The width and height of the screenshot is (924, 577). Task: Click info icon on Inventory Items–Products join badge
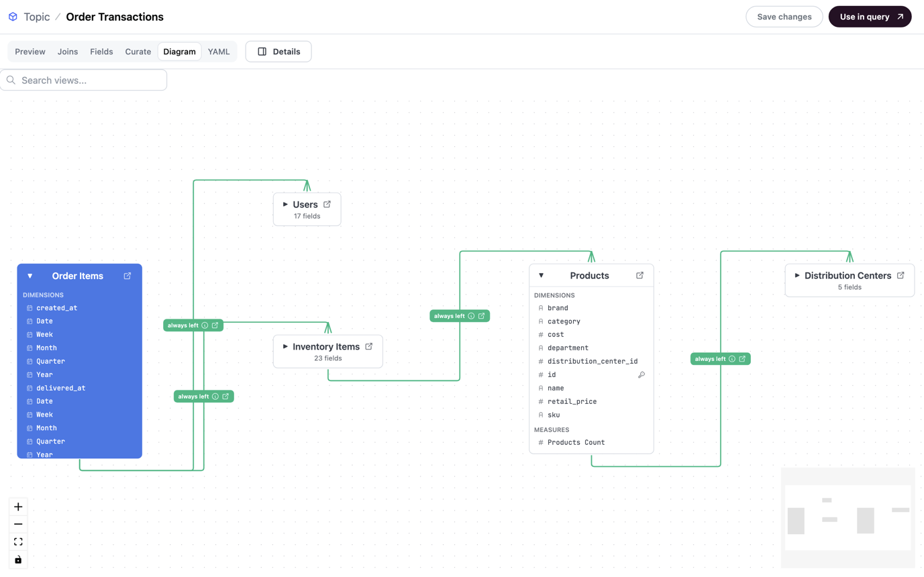[471, 316]
